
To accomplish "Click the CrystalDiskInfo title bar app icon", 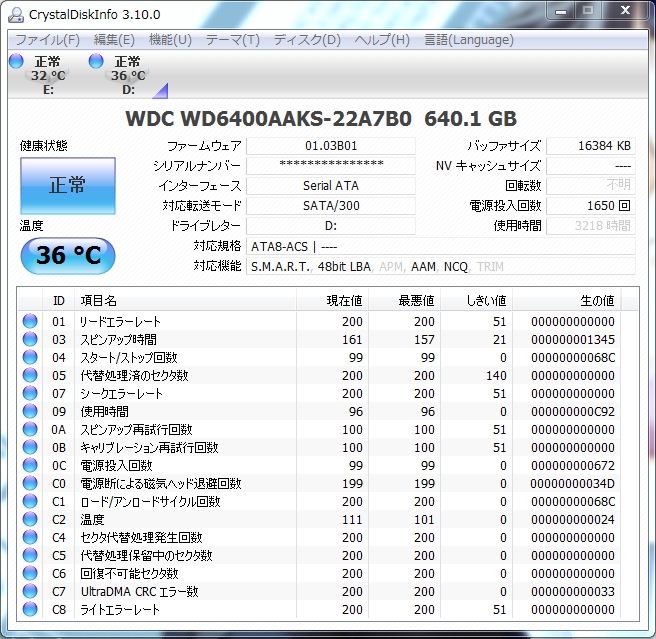I will [16, 15].
